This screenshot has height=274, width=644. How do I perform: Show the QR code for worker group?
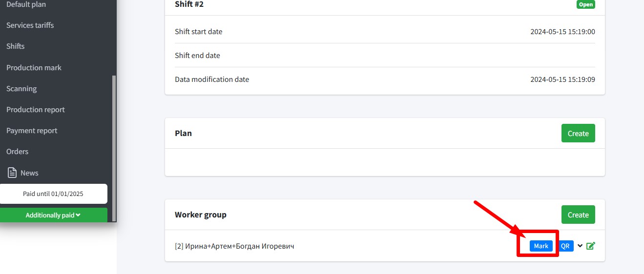tap(565, 246)
